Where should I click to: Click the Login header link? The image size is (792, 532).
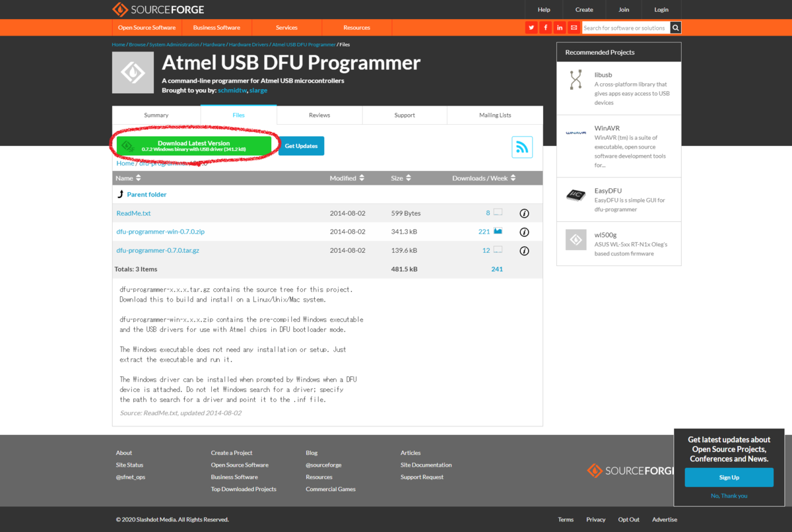pos(661,10)
